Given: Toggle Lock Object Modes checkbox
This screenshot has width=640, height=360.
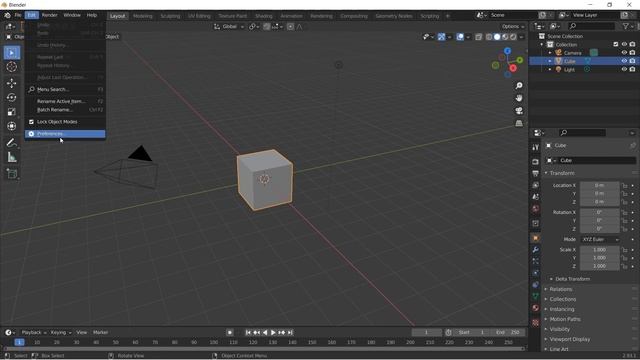Looking at the screenshot, I should [31, 122].
